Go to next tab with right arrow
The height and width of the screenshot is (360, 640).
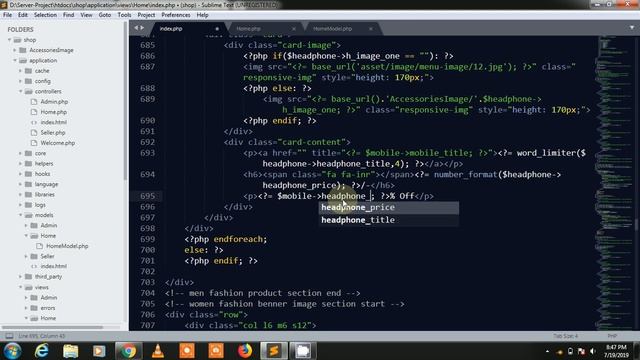pos(142,28)
